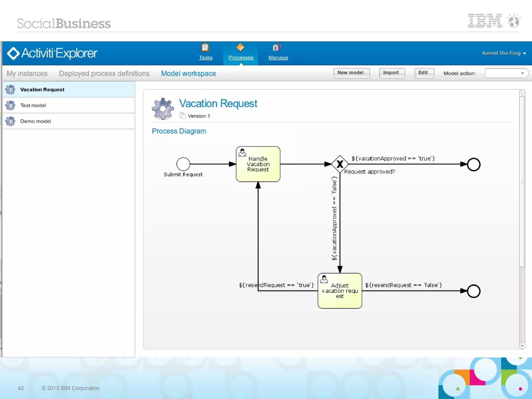Screen dimensions: 532x399
Task: Open the Model action dropdown
Action: (x=506, y=73)
